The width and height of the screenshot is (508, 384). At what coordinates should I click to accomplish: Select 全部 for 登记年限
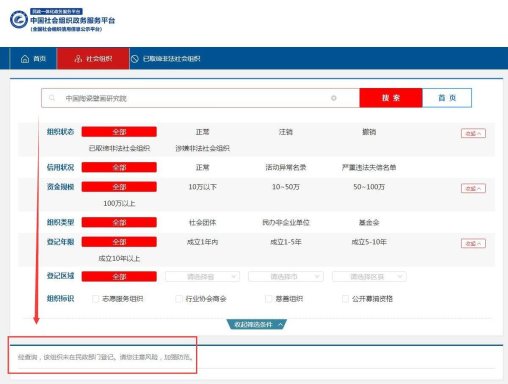coord(119,242)
